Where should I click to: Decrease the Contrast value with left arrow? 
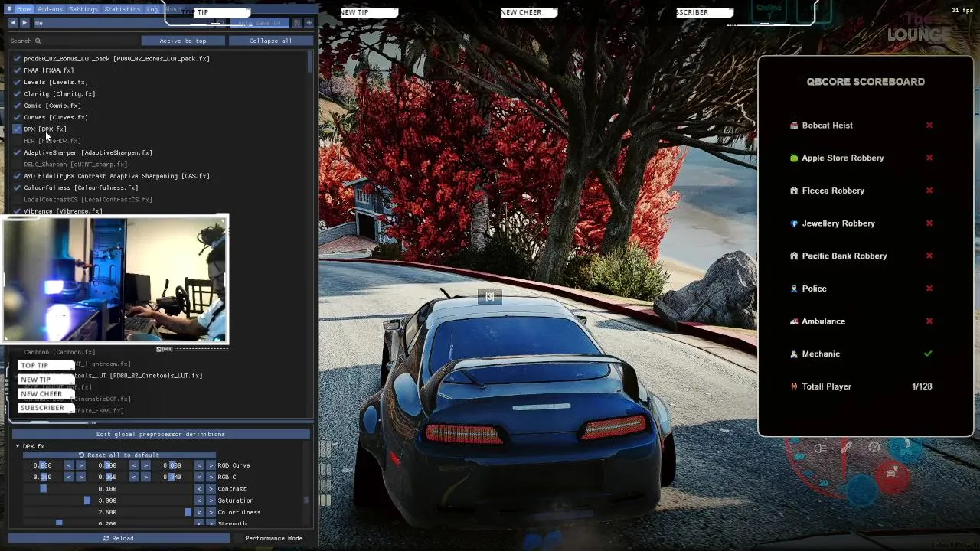coord(199,488)
